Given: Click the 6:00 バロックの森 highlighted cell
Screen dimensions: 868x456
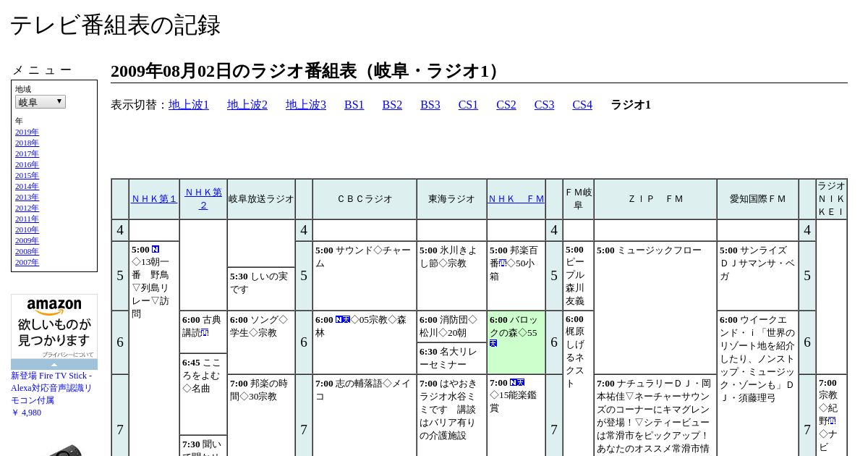Looking at the screenshot, I should tap(516, 342).
